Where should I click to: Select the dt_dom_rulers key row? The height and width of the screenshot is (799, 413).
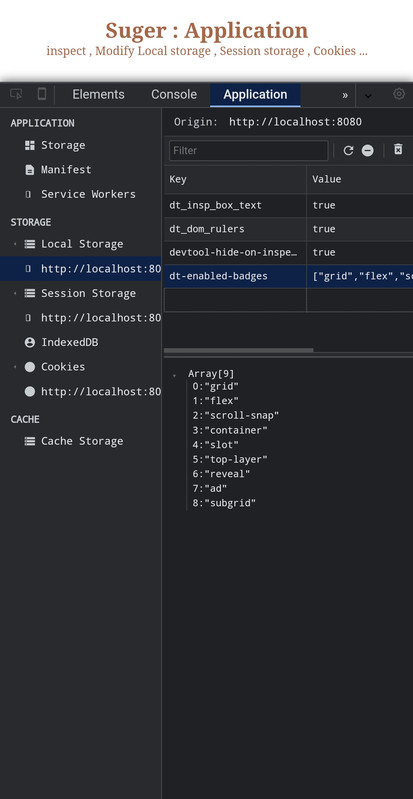click(236, 229)
